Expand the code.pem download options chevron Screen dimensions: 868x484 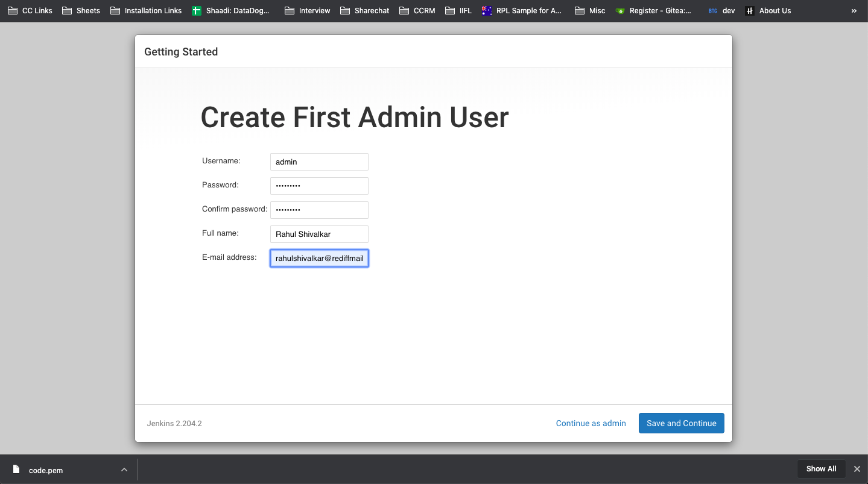click(124, 470)
